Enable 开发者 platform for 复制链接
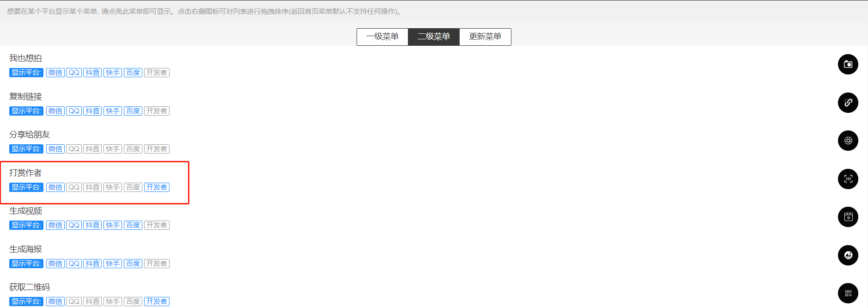 tap(157, 111)
